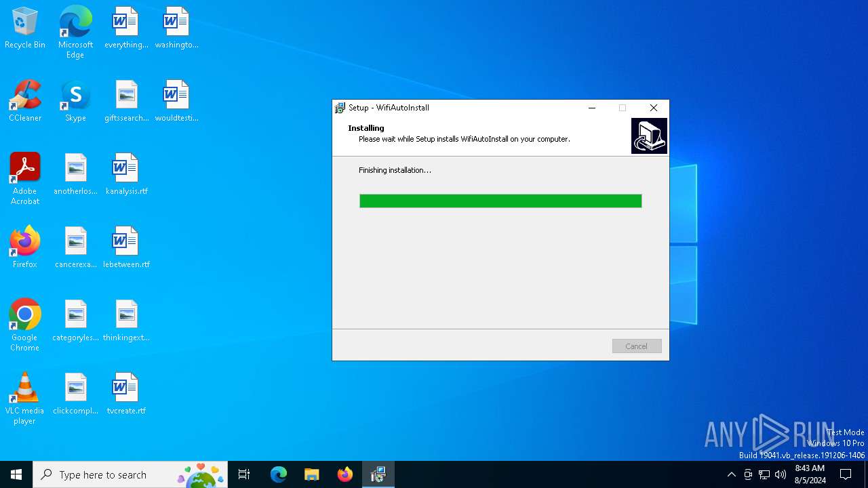The image size is (868, 488).
Task: Close the WifiAutoInstall Setup window
Action: [x=654, y=108]
